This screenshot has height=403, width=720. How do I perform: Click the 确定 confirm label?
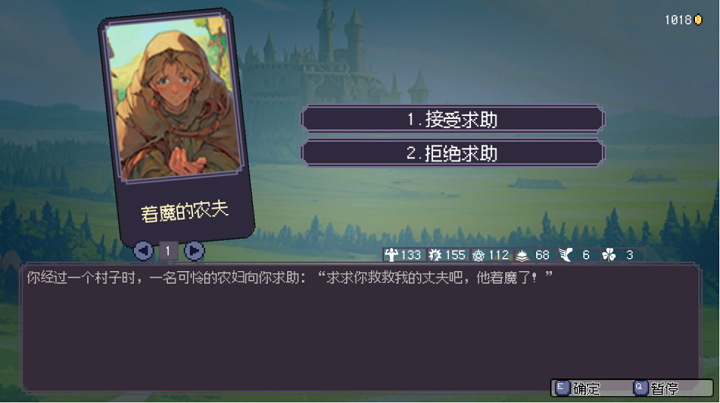click(586, 389)
